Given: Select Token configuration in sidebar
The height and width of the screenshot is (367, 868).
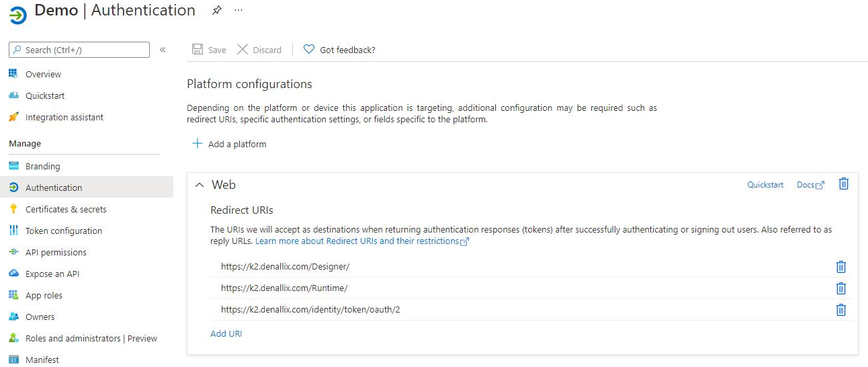Looking at the screenshot, I should tap(64, 231).
